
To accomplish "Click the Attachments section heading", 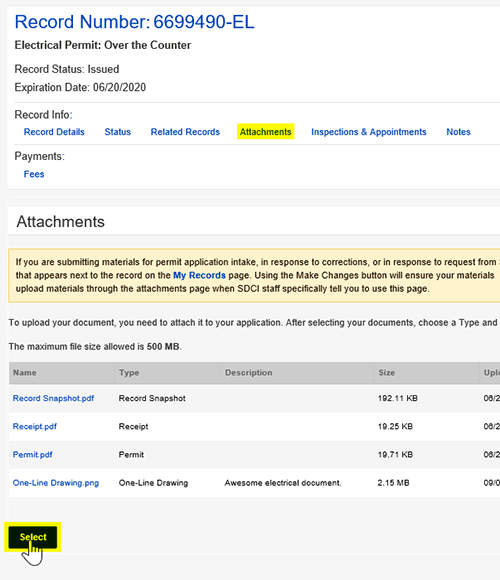I will coord(61,222).
